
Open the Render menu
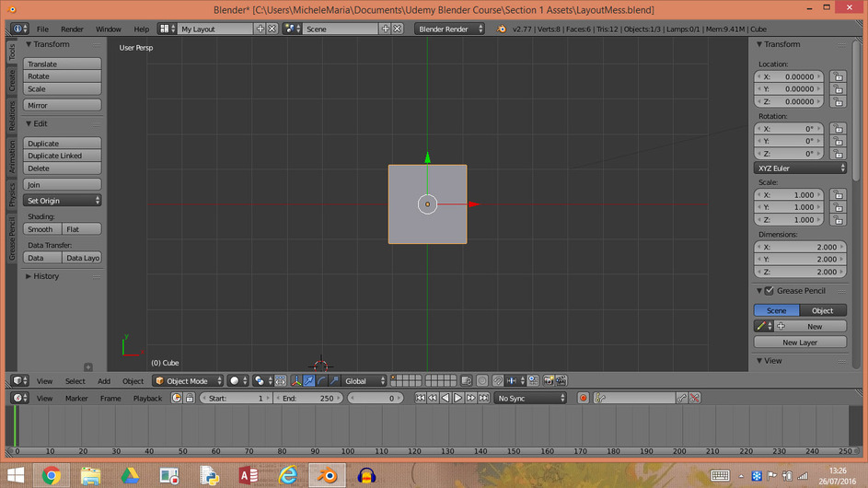pos(72,29)
